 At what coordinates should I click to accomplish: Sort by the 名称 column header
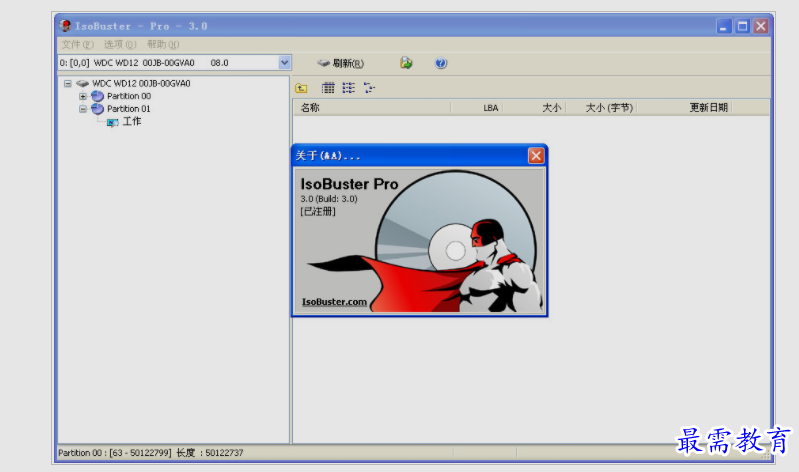[x=372, y=108]
